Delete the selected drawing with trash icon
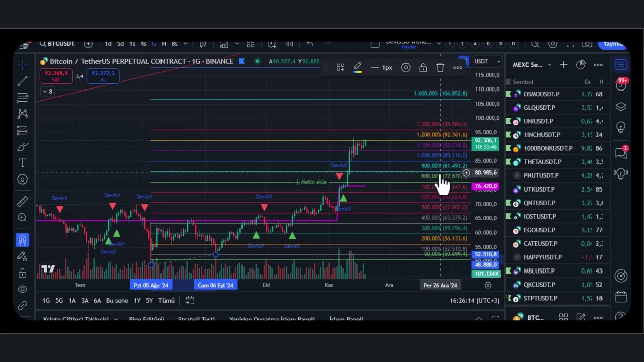 [x=440, y=67]
